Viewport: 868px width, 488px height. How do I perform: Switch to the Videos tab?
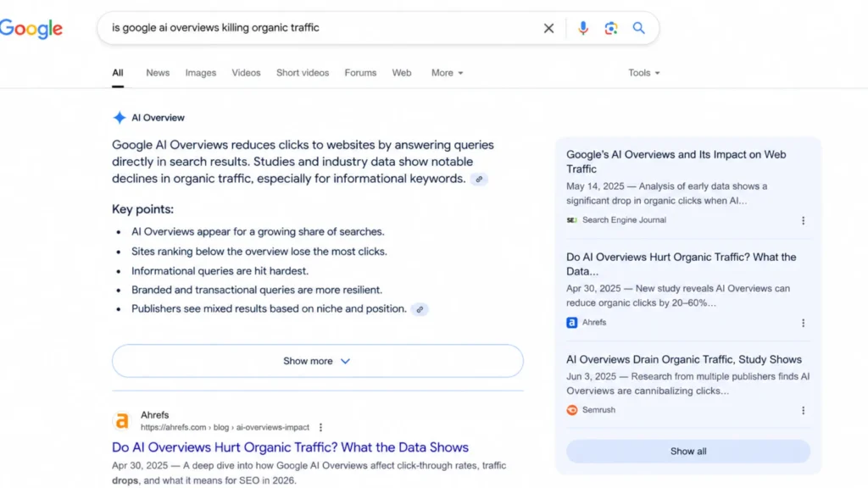(x=246, y=73)
